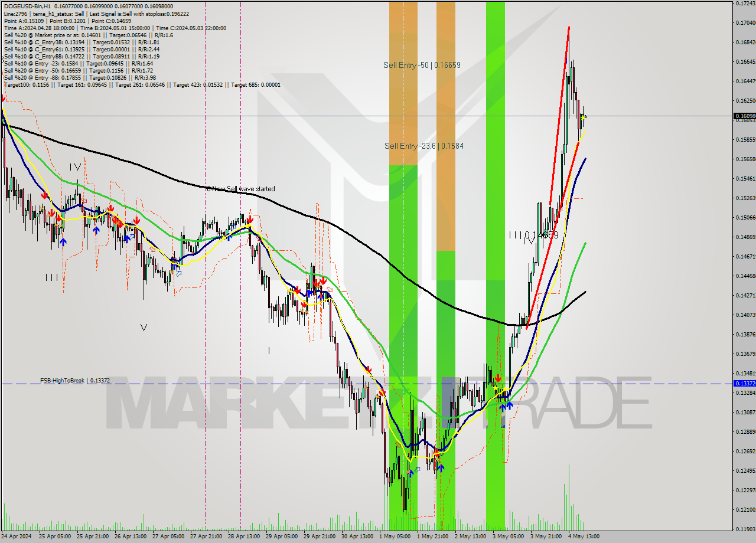Click the 'Point A:0.15109' info line
This screenshot has width=756, height=543.
point(68,21)
